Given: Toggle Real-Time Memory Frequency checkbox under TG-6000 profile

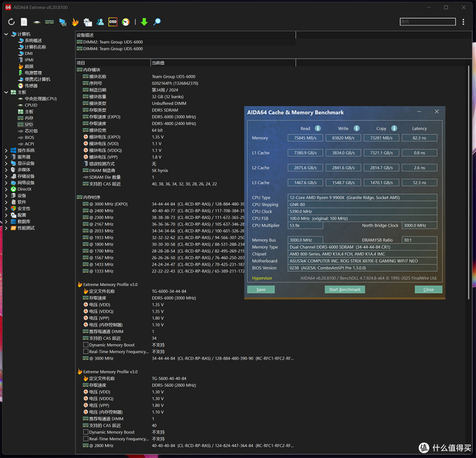Looking at the screenshot, I should tap(86, 351).
